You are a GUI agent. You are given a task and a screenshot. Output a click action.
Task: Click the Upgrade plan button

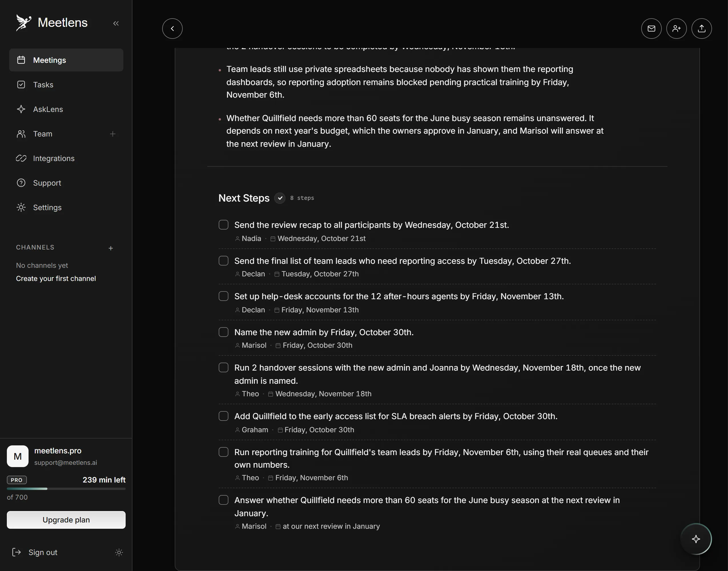pos(66,520)
